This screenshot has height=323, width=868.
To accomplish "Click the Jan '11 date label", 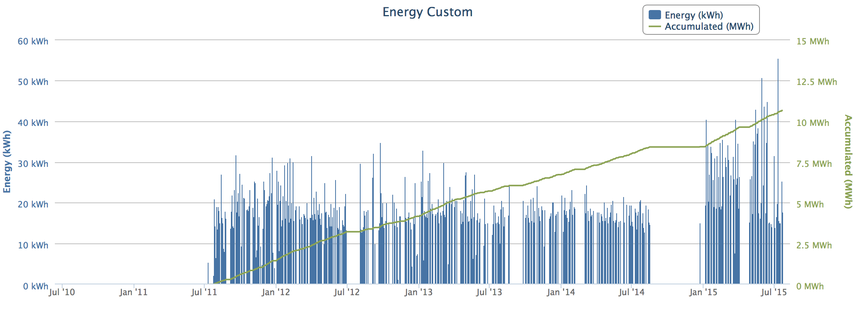I will click(133, 292).
